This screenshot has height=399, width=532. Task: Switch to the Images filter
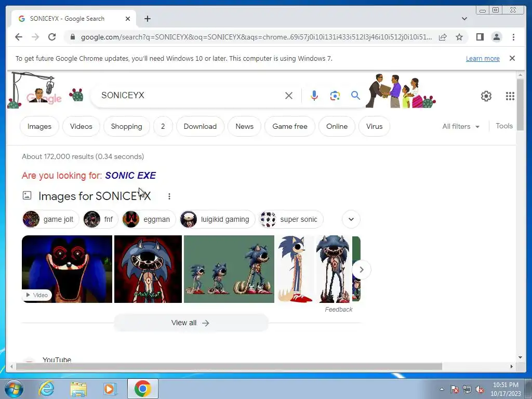coord(39,126)
